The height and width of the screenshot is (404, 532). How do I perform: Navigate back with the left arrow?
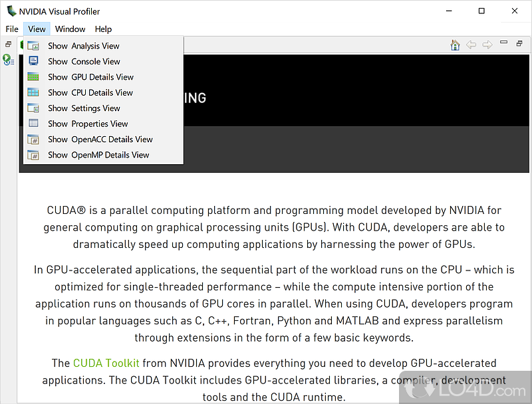(x=471, y=45)
